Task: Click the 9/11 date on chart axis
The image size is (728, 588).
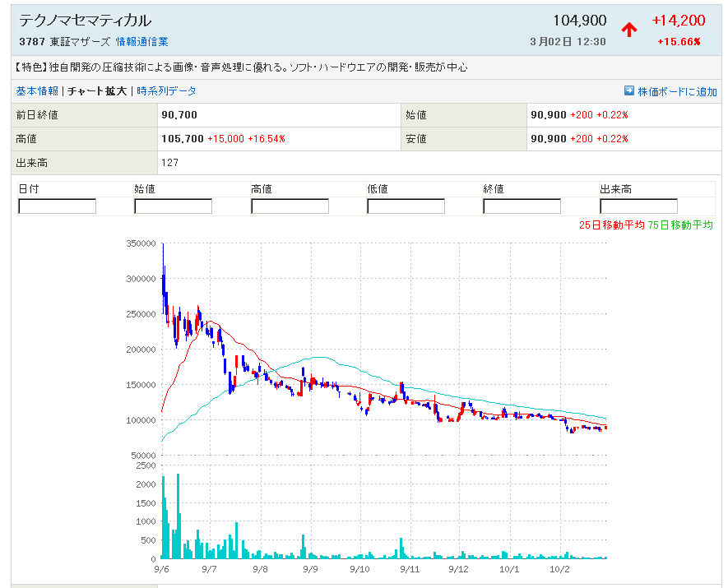Action: click(x=410, y=568)
